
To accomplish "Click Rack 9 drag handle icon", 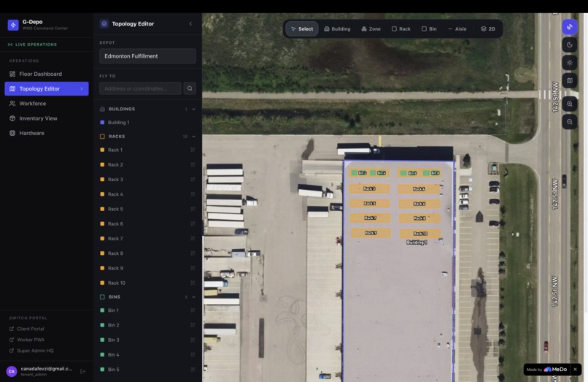I will pyautogui.click(x=193, y=268).
